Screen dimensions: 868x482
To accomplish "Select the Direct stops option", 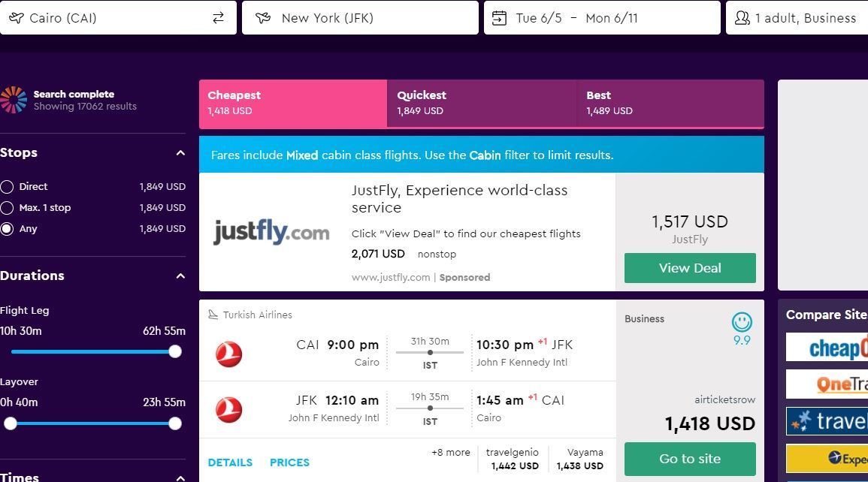I will click(x=8, y=187).
